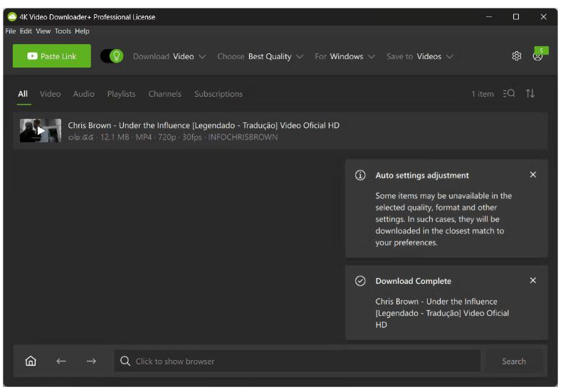
Task: Open the Best Quality dropdown
Action: click(260, 57)
